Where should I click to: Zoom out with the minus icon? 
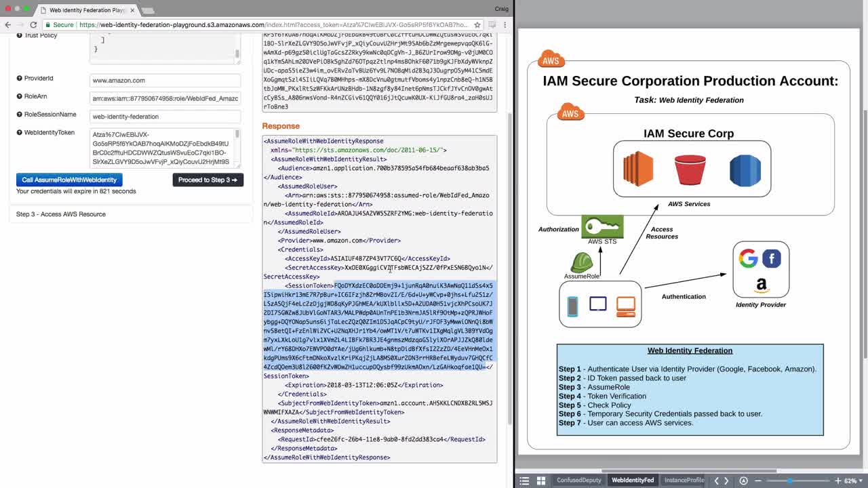[x=758, y=481]
